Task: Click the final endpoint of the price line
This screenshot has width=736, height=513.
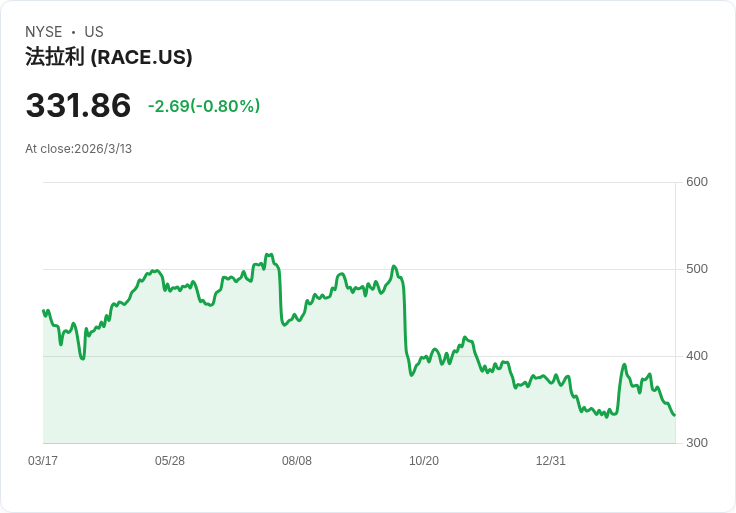Action: [674, 415]
